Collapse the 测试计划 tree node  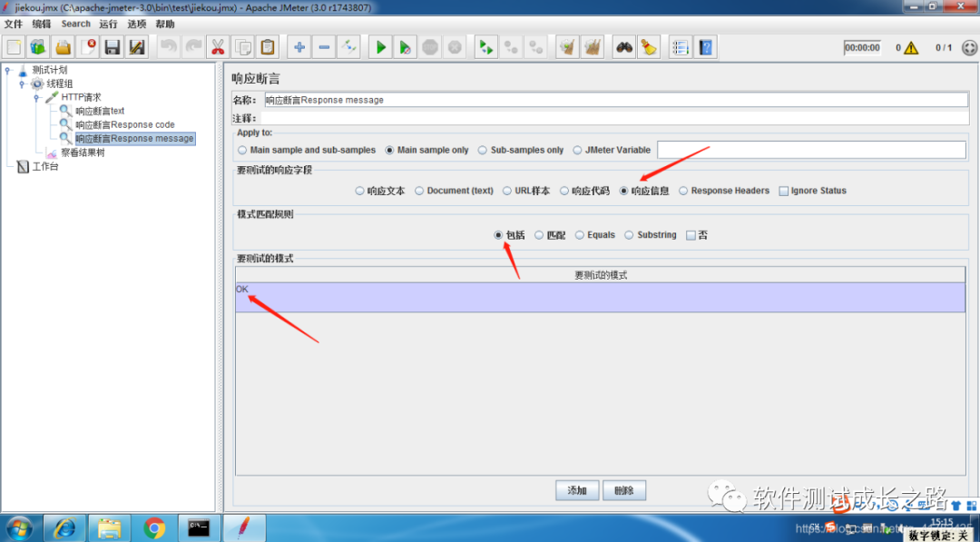[7, 70]
